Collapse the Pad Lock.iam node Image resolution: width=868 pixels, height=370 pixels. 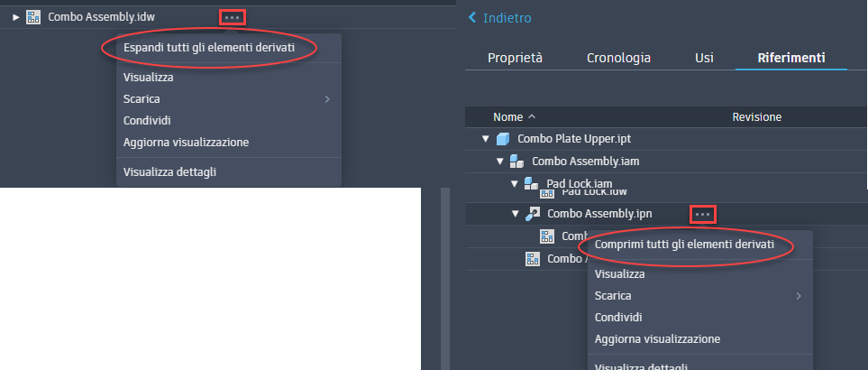(515, 183)
